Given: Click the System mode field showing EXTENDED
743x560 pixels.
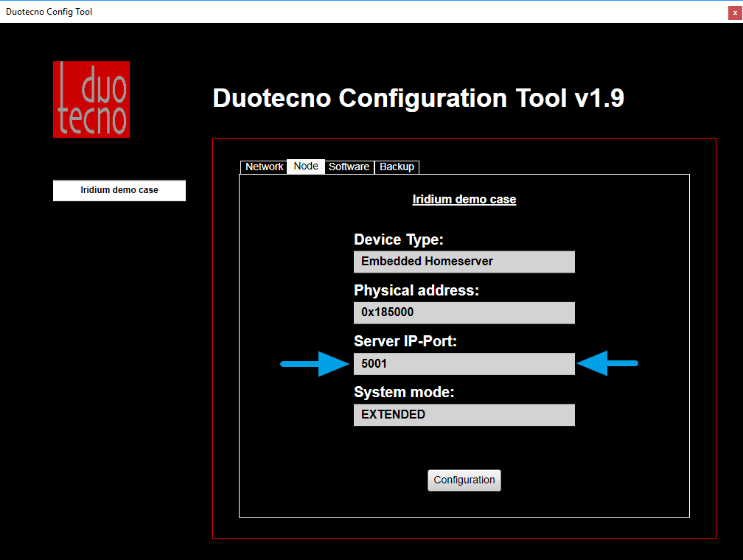Looking at the screenshot, I should click(x=464, y=414).
